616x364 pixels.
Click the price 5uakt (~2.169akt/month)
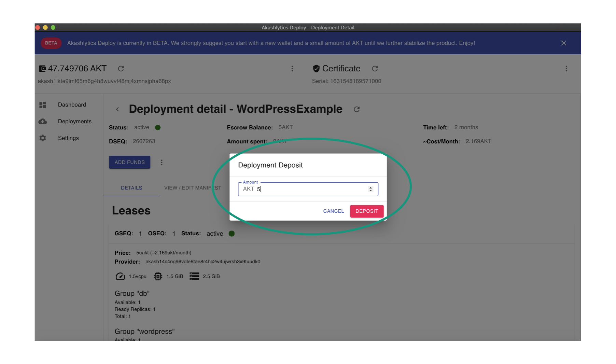coord(164,253)
